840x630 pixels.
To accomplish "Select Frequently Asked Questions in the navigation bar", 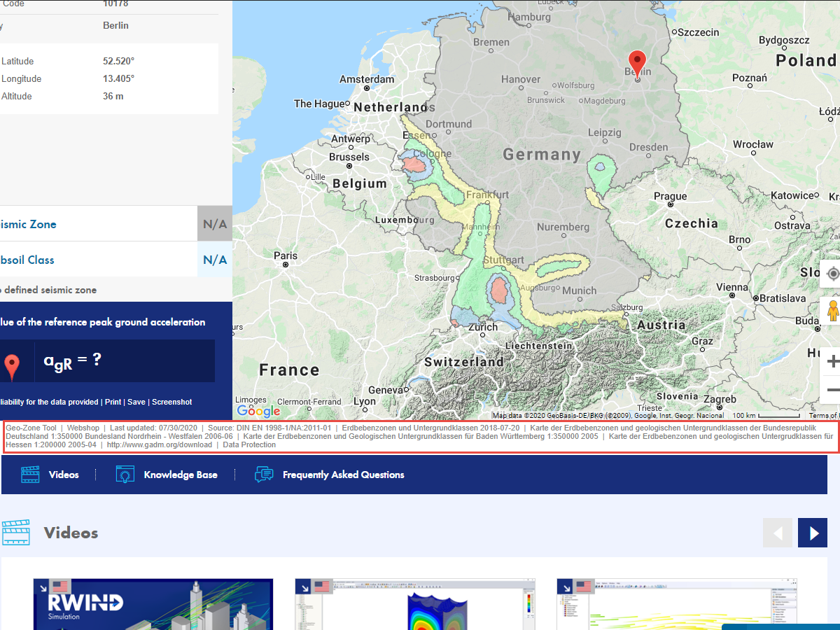I will point(343,474).
